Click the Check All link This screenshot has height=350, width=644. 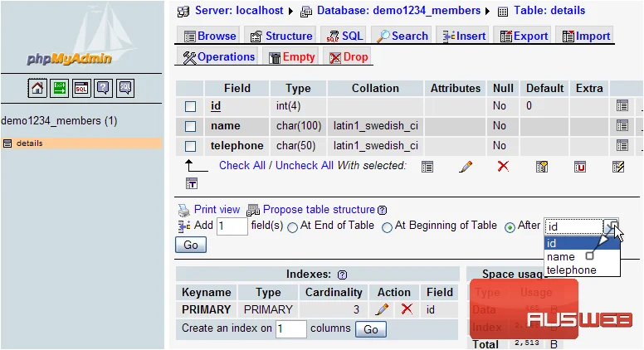242,165
